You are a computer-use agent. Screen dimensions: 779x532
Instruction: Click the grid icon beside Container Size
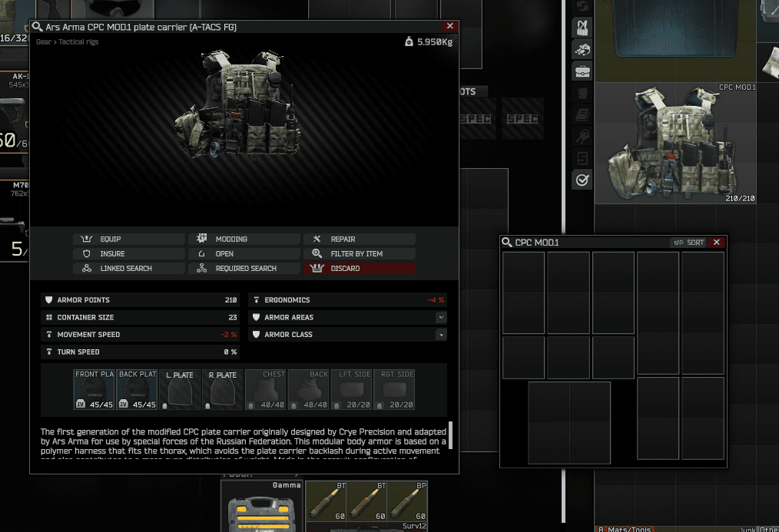[48, 317]
